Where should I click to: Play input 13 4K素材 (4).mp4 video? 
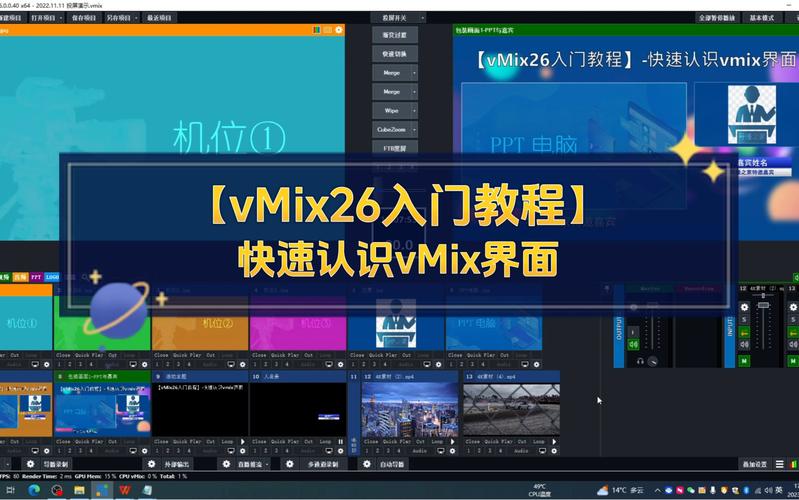pyautogui.click(x=554, y=442)
